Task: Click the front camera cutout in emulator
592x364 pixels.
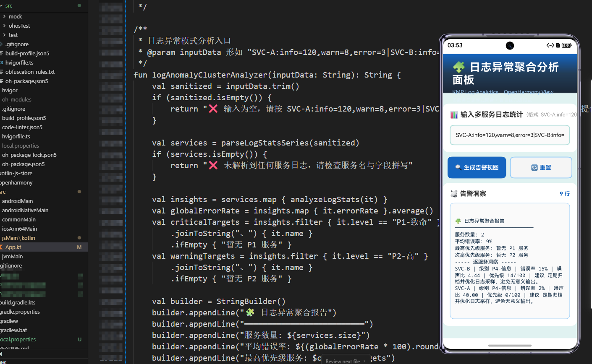Action: (510, 45)
